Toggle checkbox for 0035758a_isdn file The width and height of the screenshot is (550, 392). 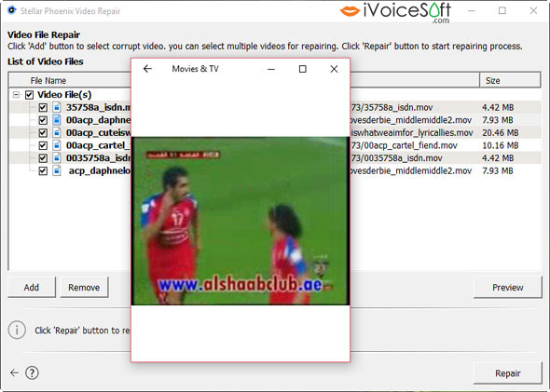tap(43, 158)
